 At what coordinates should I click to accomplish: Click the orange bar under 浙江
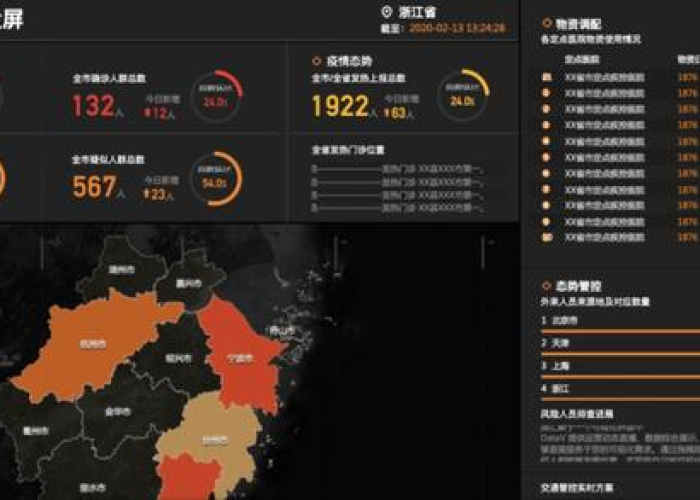pos(621,400)
